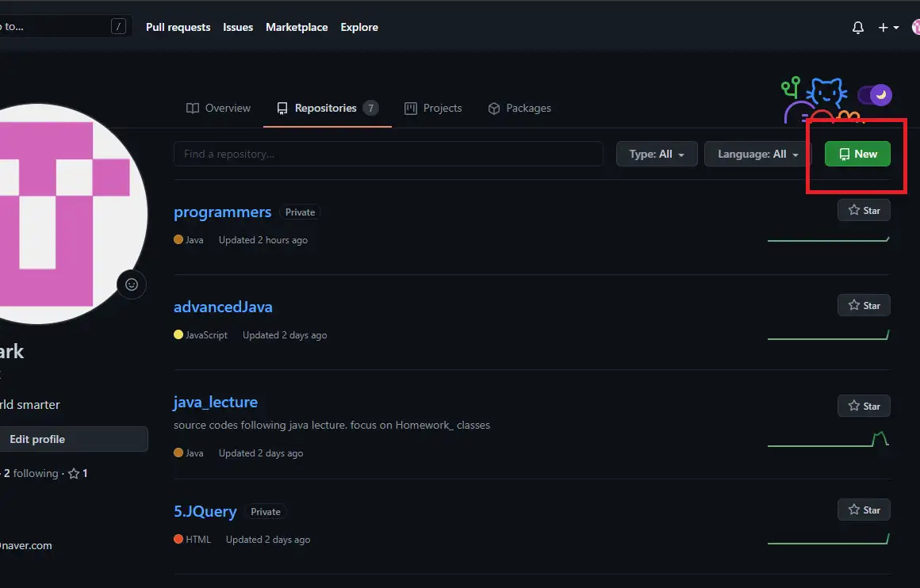
Task: Click the programmers activity sparkline
Action: pyautogui.click(x=829, y=239)
